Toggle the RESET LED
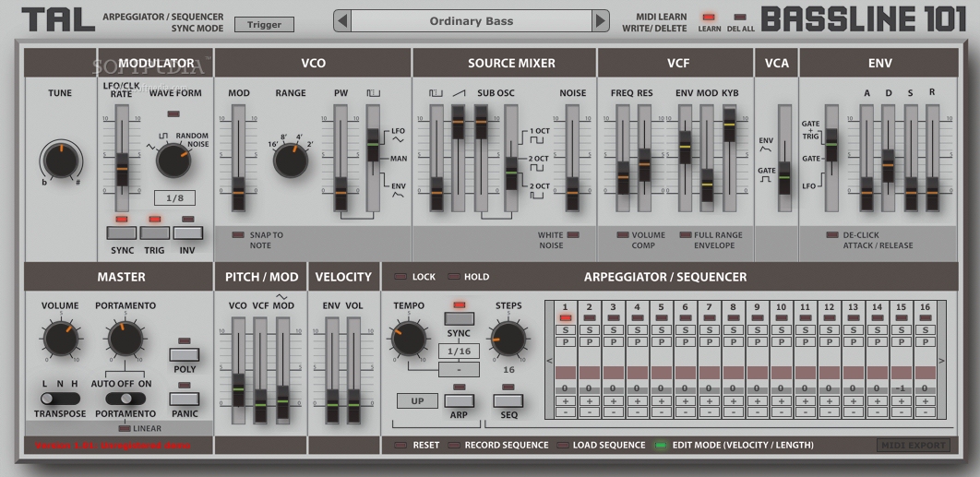The height and width of the screenshot is (477, 980). [x=400, y=445]
